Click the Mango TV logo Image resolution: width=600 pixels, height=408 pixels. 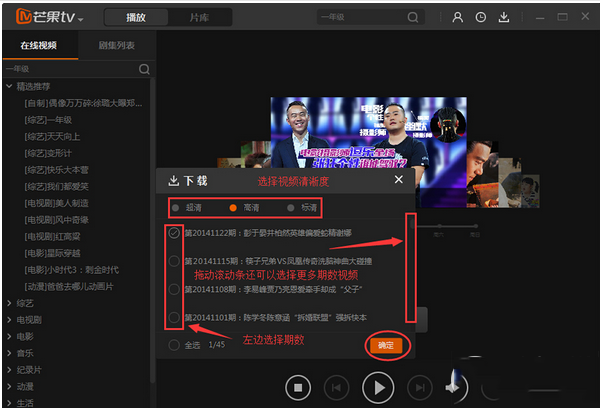46,17
